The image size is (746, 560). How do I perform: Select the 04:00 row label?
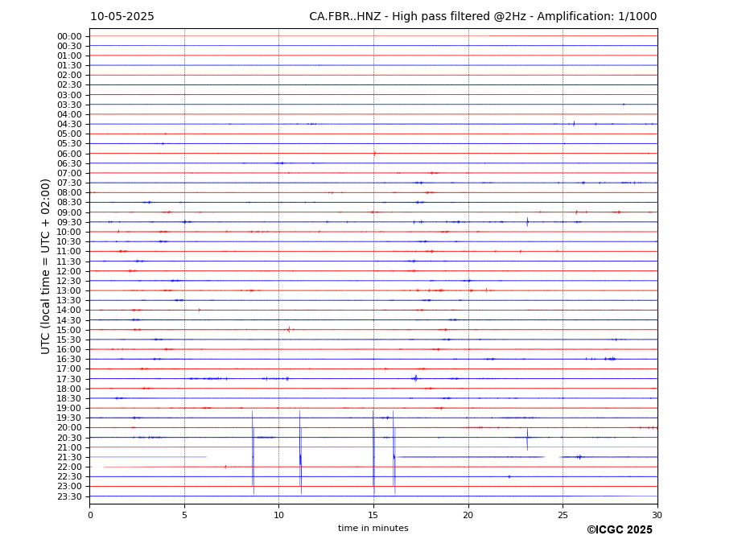(x=69, y=115)
